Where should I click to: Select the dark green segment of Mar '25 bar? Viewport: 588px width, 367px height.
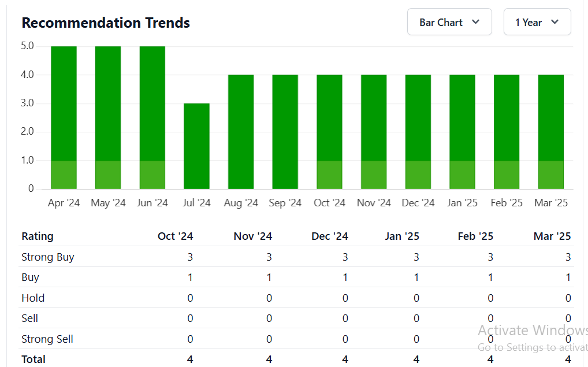pos(550,117)
